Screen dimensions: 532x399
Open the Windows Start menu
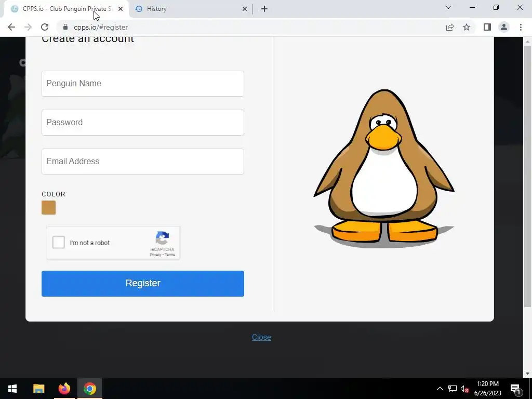click(12, 389)
